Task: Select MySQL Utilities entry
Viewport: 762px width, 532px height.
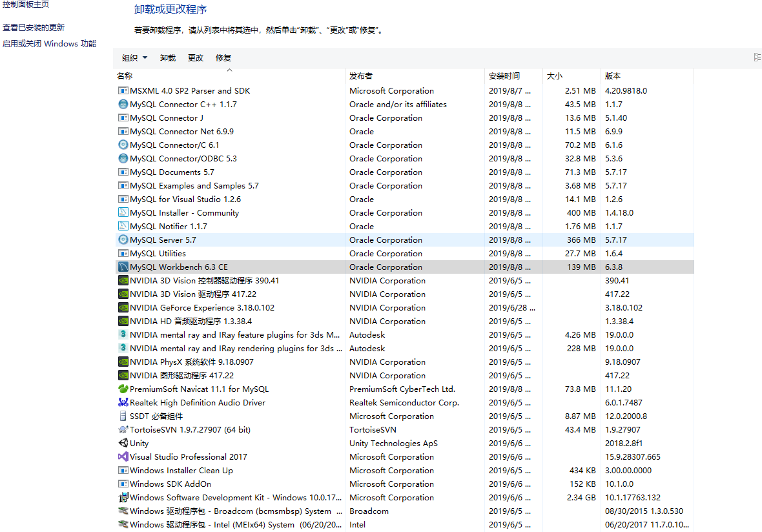Action: 404,254
